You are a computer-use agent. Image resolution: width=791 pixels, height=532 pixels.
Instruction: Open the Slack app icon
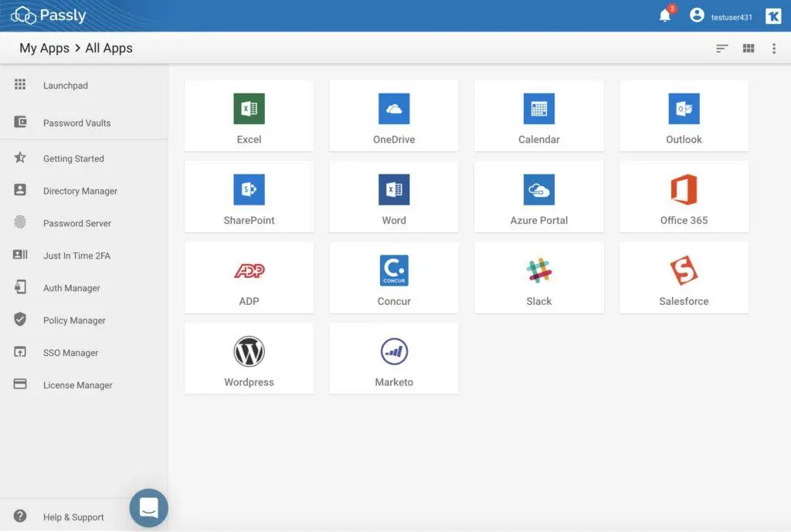[x=538, y=270]
